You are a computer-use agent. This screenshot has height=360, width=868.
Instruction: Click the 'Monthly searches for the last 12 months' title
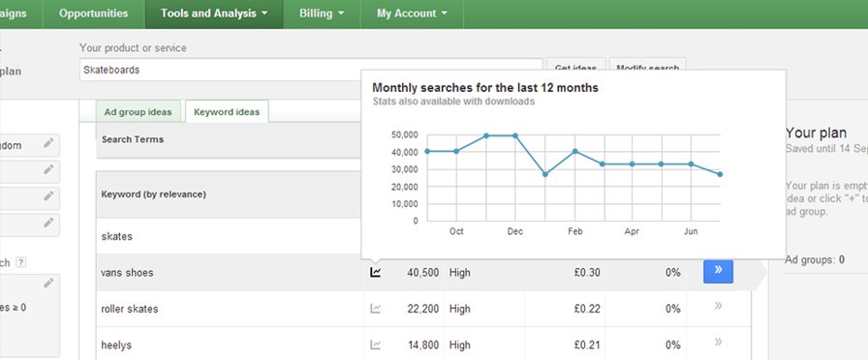tap(485, 87)
